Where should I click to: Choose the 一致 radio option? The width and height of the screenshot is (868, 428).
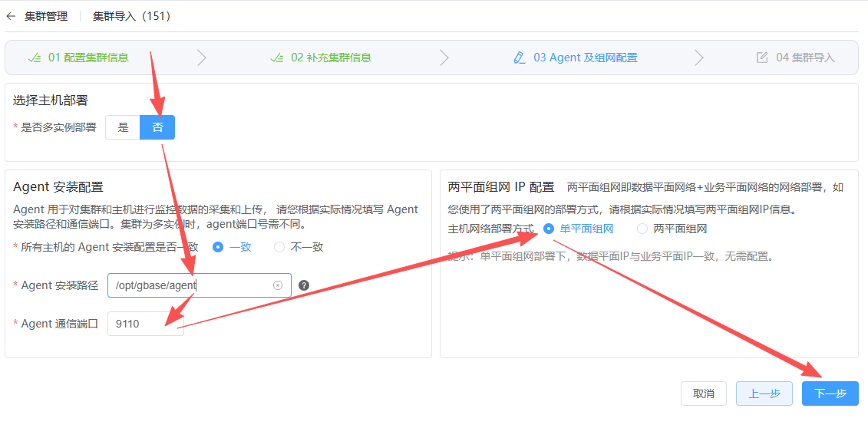218,247
